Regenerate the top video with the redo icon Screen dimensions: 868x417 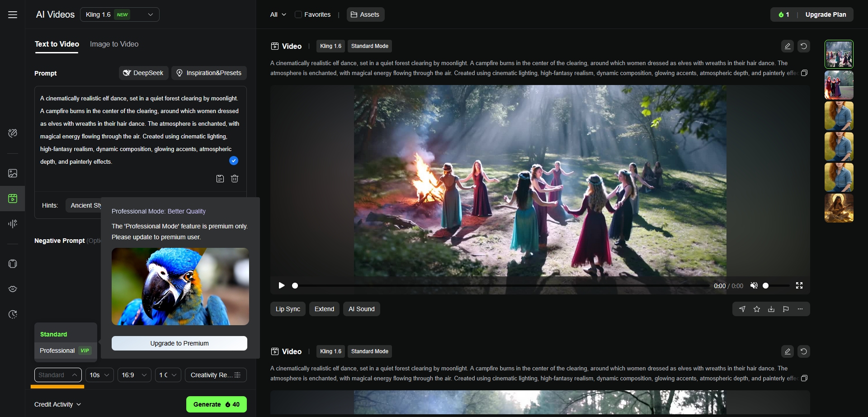click(x=804, y=46)
